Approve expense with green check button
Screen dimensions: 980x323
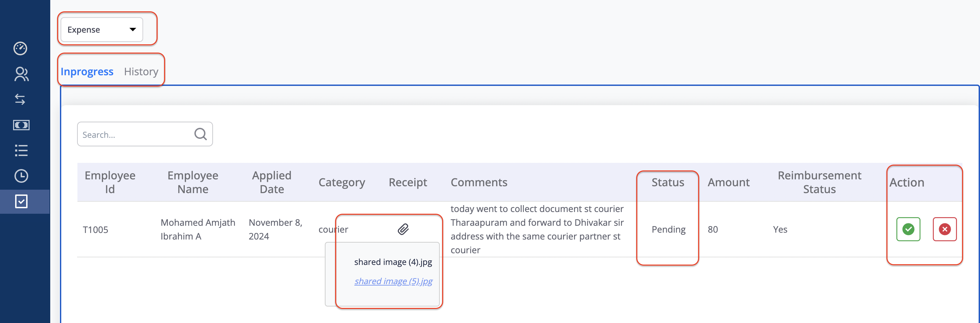(908, 229)
